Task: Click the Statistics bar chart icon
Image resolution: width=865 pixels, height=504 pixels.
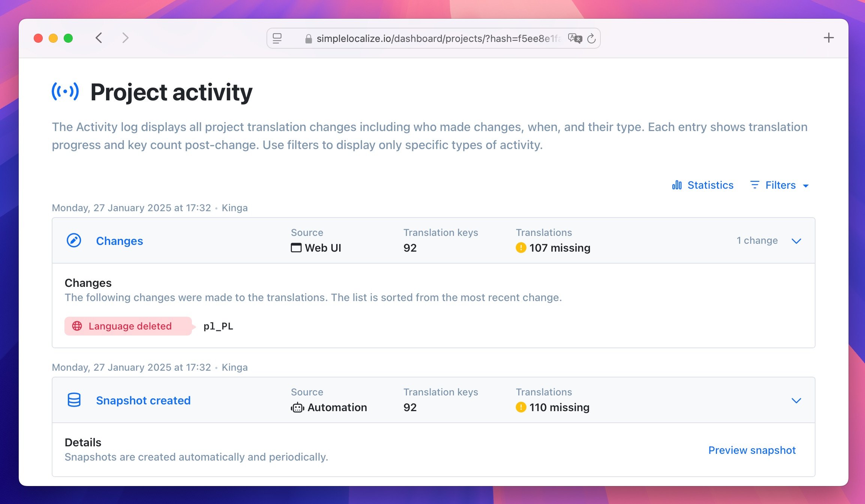Action: (676, 185)
